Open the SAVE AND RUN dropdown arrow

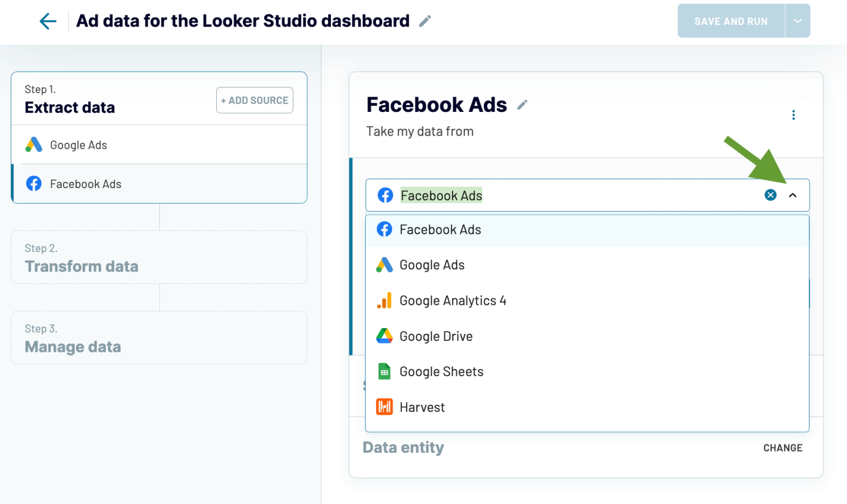[x=798, y=20]
